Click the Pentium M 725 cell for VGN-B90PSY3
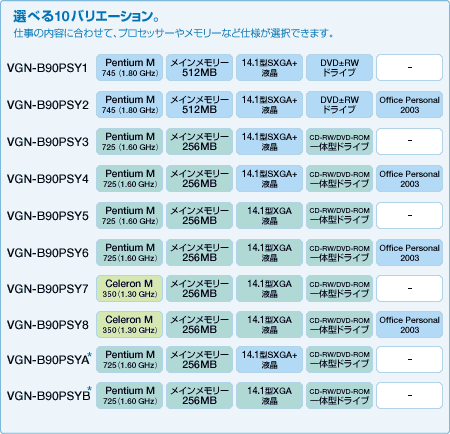 tap(129, 142)
